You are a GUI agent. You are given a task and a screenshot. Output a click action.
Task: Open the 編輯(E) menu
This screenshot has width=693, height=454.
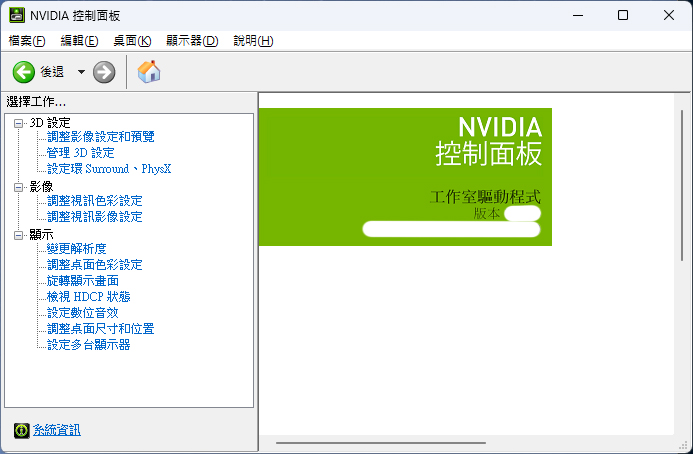click(x=79, y=41)
